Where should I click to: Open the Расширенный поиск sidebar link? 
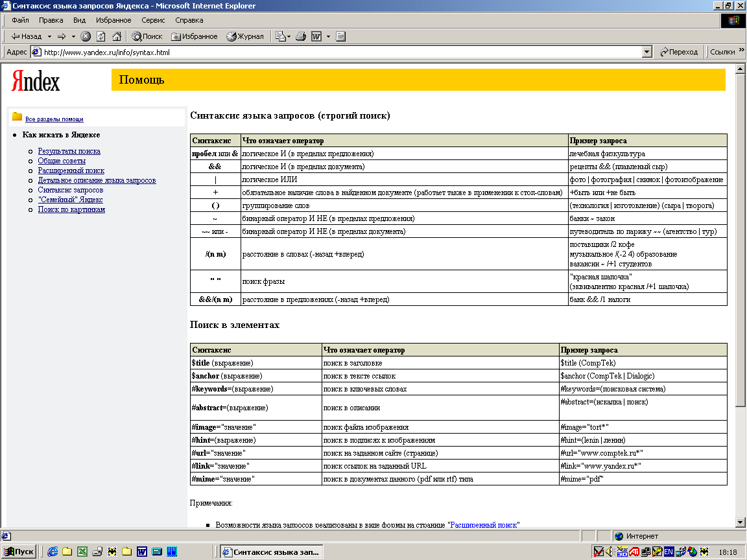[71, 170]
